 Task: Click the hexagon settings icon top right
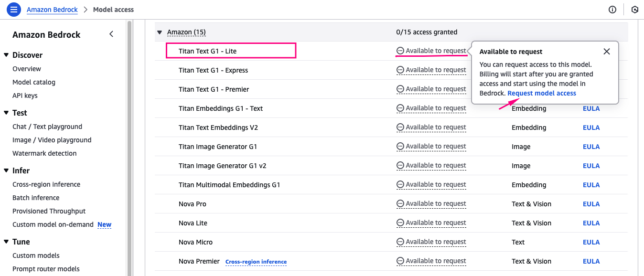pyautogui.click(x=634, y=10)
